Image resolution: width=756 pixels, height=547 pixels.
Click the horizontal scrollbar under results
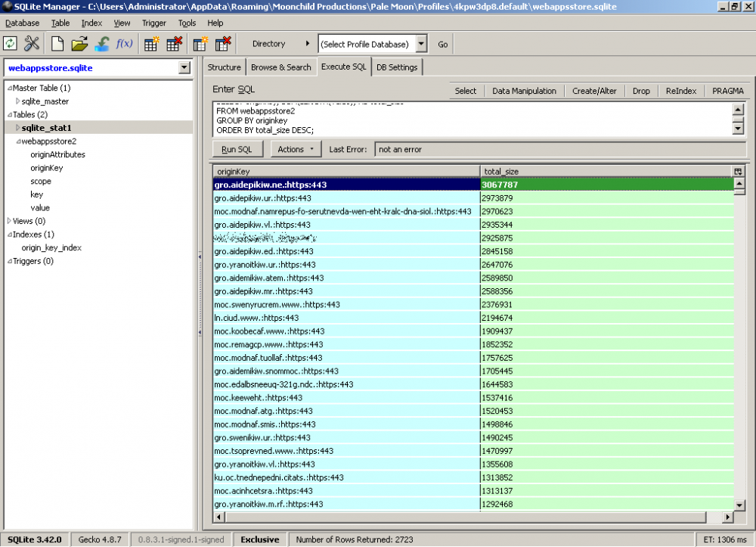coord(469,517)
